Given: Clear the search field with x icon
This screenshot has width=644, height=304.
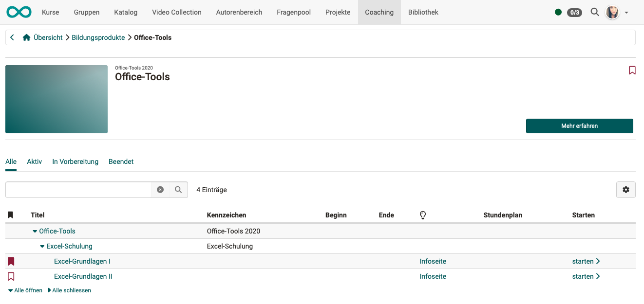Looking at the screenshot, I should point(160,190).
